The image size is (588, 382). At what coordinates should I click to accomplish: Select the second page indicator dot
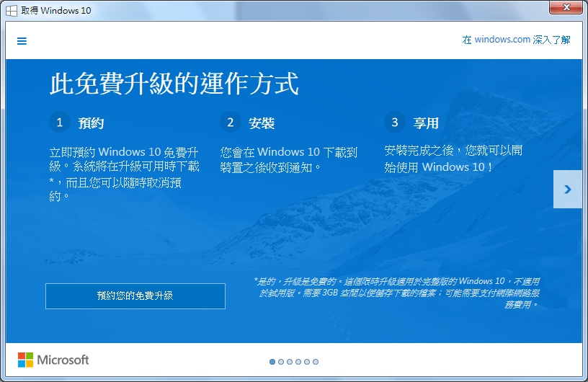[281, 362]
